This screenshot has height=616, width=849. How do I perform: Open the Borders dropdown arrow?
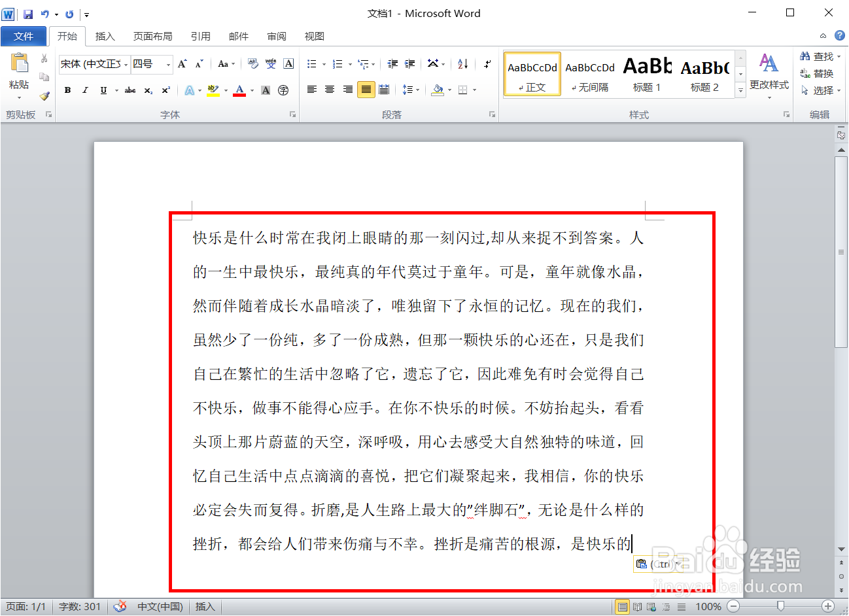point(474,90)
